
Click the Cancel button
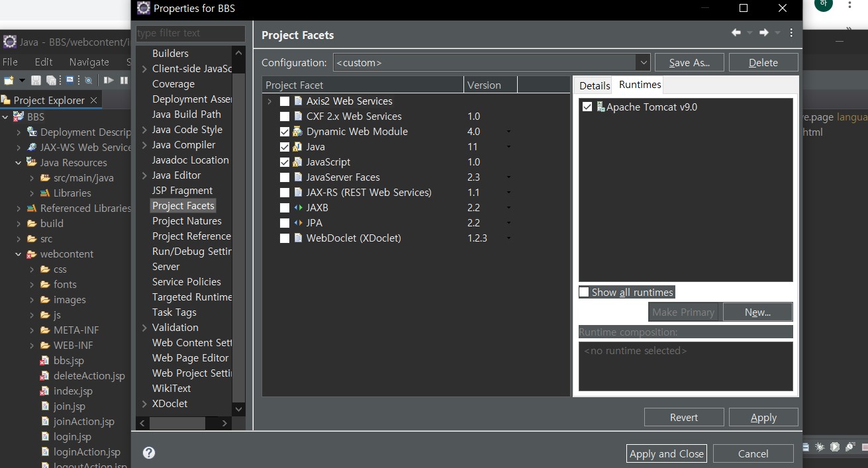(x=753, y=453)
